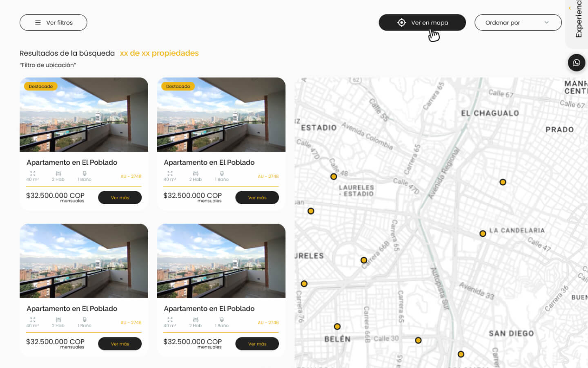Viewport: 588px width, 368px height.
Task: Click the 2 Hab bed icon on bottom-right card
Action: coord(196,320)
